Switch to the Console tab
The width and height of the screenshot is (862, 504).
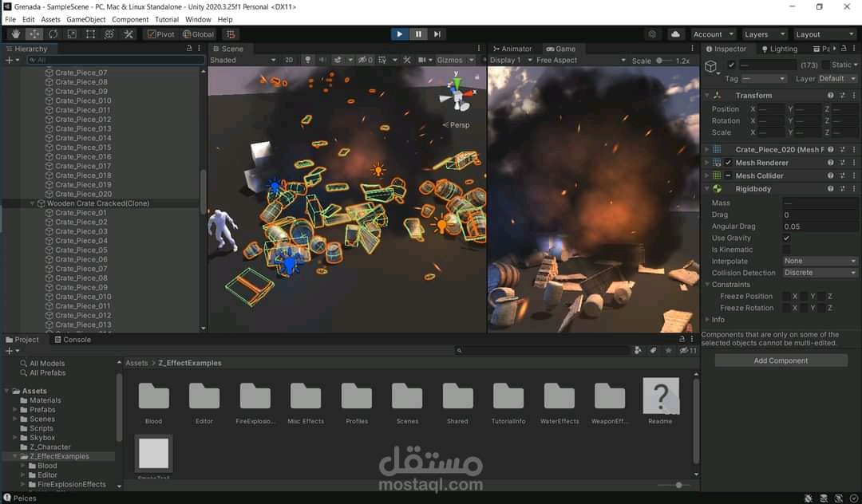[73, 339]
